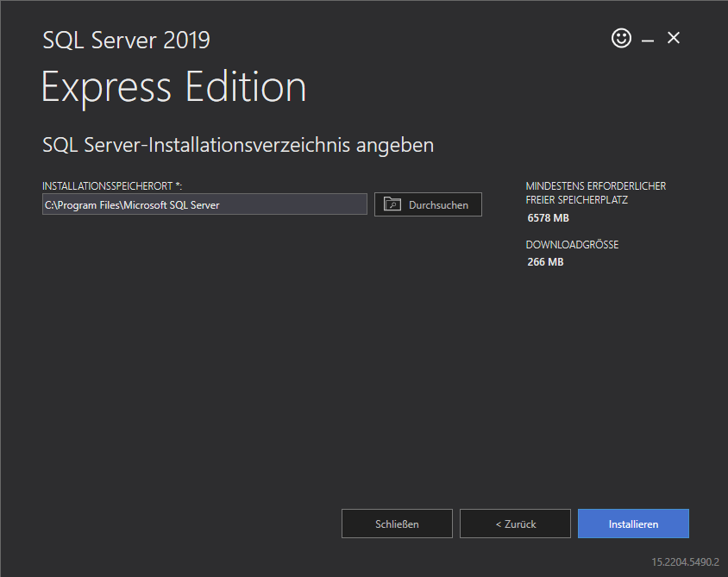Click the Durchsuchen button label
The height and width of the screenshot is (577, 728).
tap(438, 204)
